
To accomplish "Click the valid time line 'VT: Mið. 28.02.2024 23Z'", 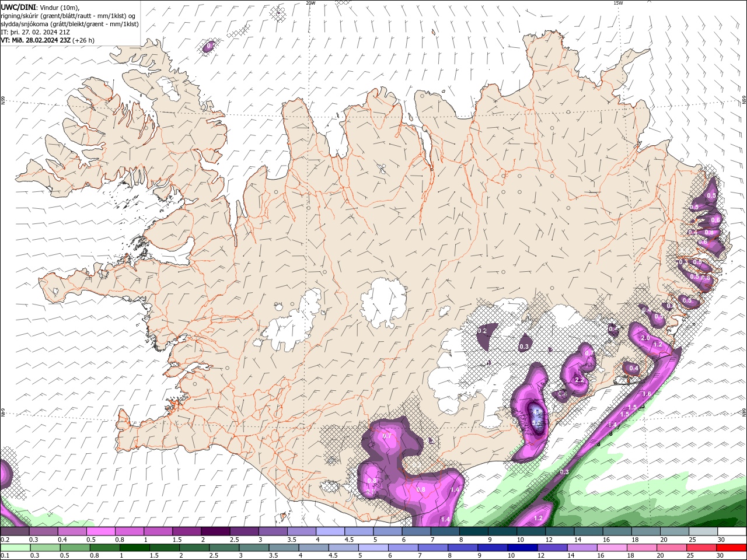I will click(35, 40).
